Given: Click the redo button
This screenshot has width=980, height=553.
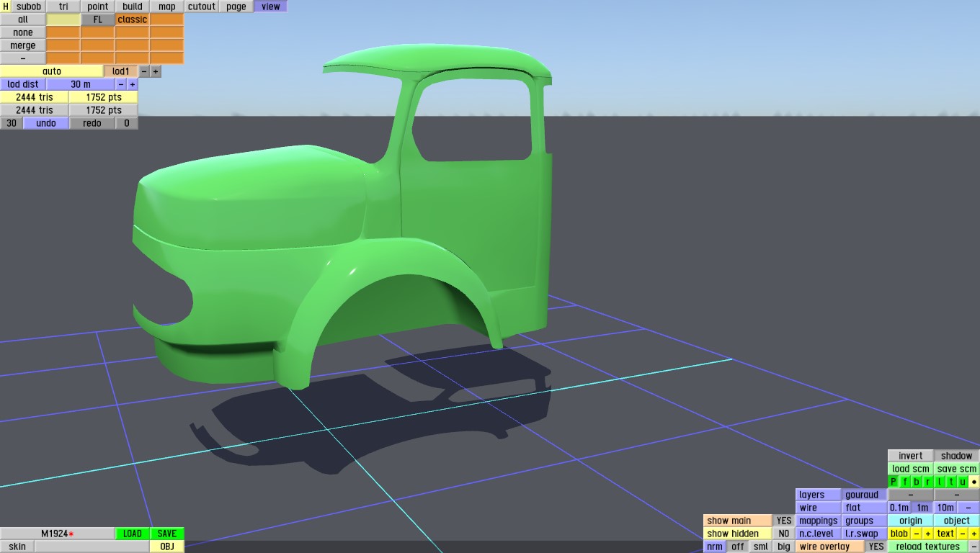Looking at the screenshot, I should pyautogui.click(x=92, y=123).
